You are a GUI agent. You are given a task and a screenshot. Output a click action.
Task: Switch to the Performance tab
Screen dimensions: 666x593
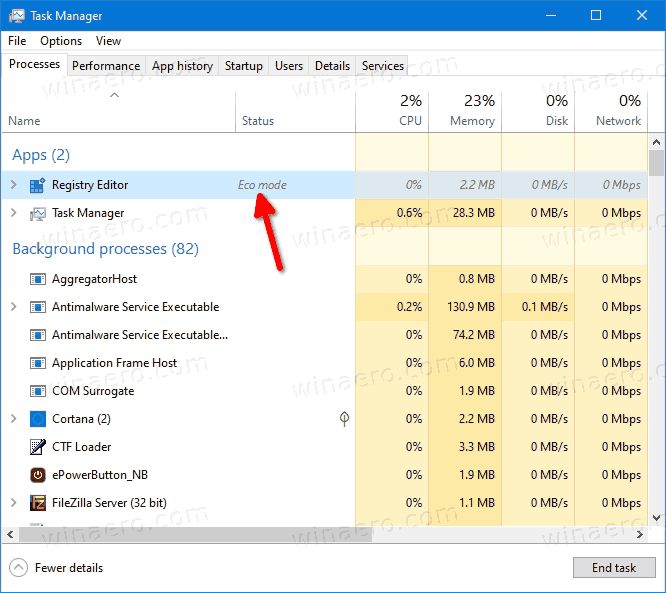(106, 66)
